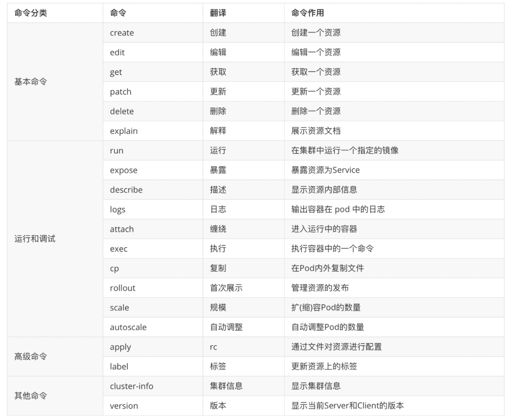Select the '缠绕' translation cell
Image resolution: width=511 pixels, height=420 pixels.
[x=244, y=229]
